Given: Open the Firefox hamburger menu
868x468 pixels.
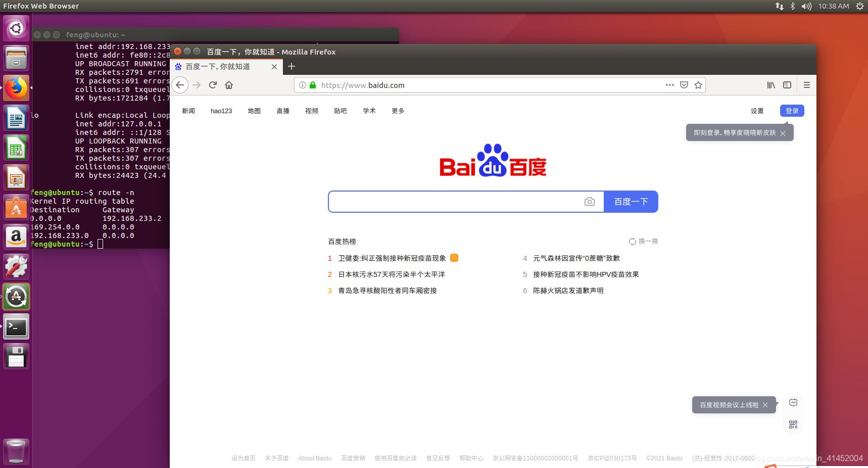Looking at the screenshot, I should (807, 85).
